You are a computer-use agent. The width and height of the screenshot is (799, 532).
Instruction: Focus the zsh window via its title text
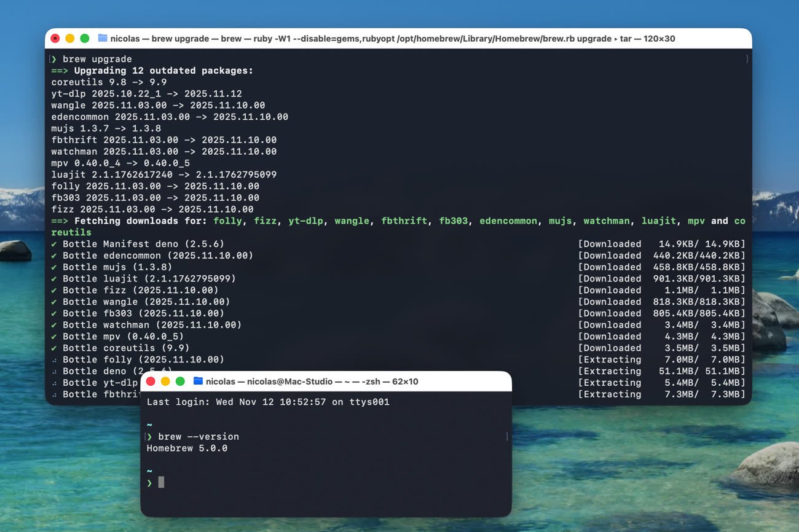point(312,381)
